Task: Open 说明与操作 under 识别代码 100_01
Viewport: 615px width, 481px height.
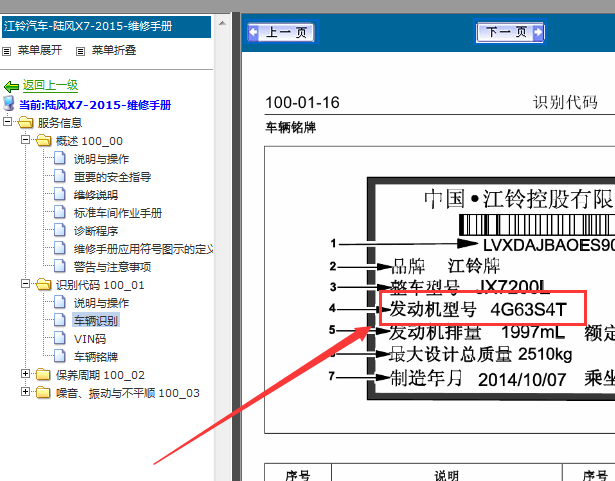Action: pos(101,303)
